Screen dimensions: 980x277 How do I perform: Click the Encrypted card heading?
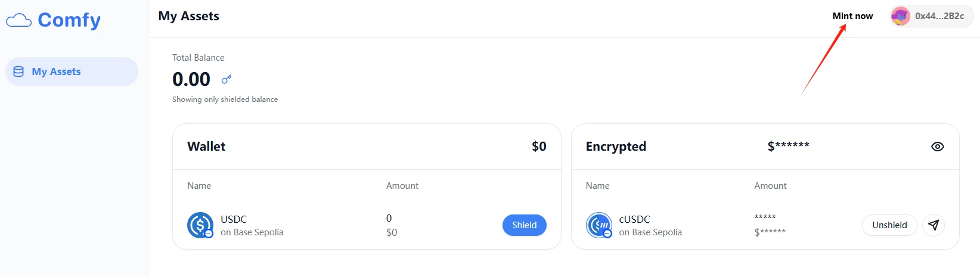click(616, 147)
